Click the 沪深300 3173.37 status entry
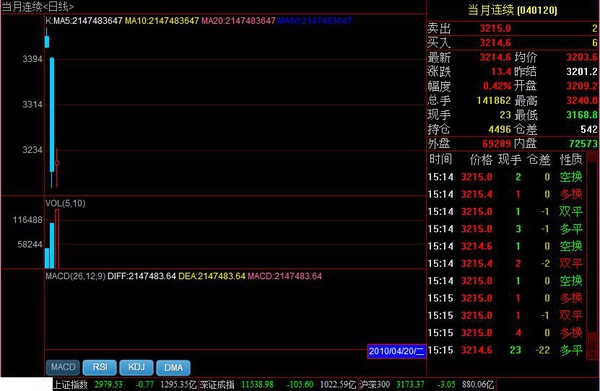 (426, 384)
